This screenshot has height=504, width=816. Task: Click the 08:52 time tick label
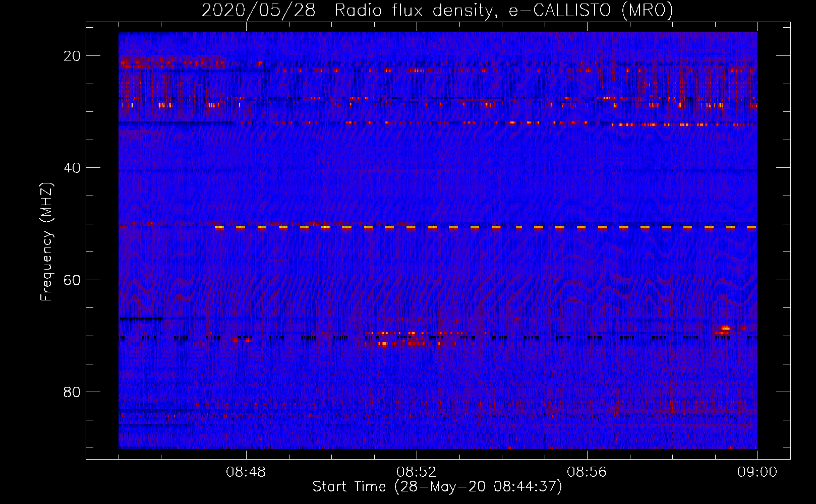417,472
